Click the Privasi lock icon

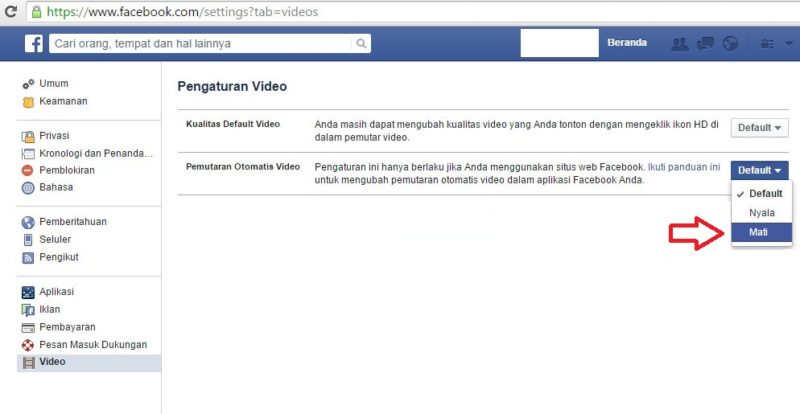click(28, 136)
